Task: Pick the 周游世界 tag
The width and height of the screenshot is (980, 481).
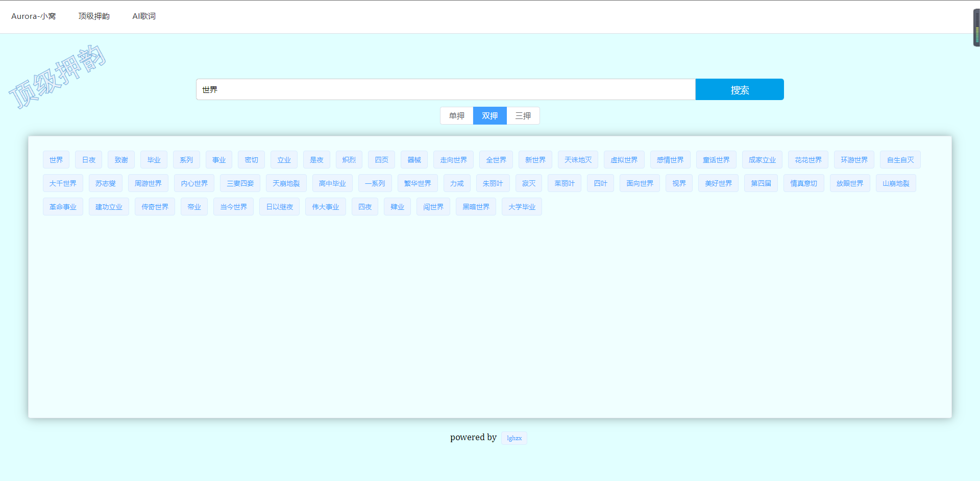Action: [x=148, y=183]
